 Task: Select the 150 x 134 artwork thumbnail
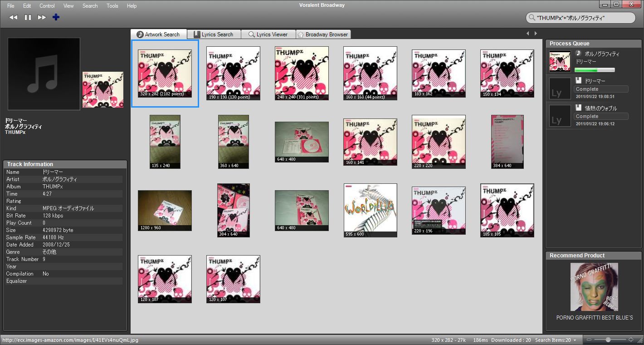point(507,74)
